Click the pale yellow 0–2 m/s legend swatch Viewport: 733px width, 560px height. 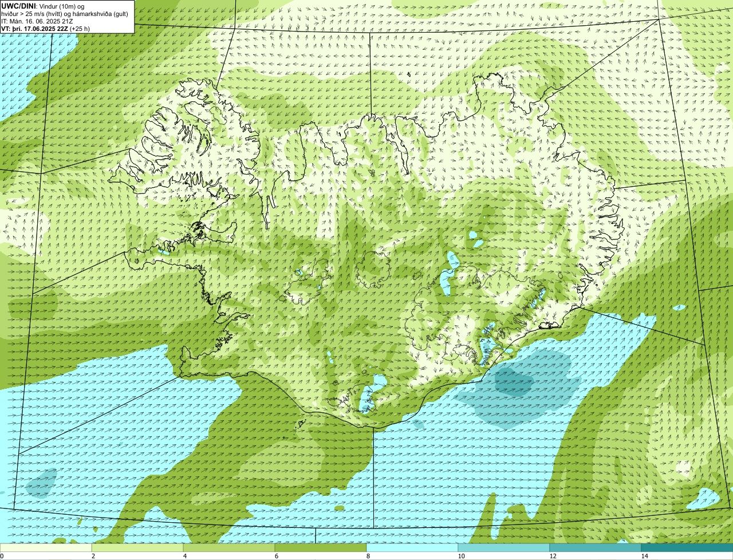pos(46,548)
